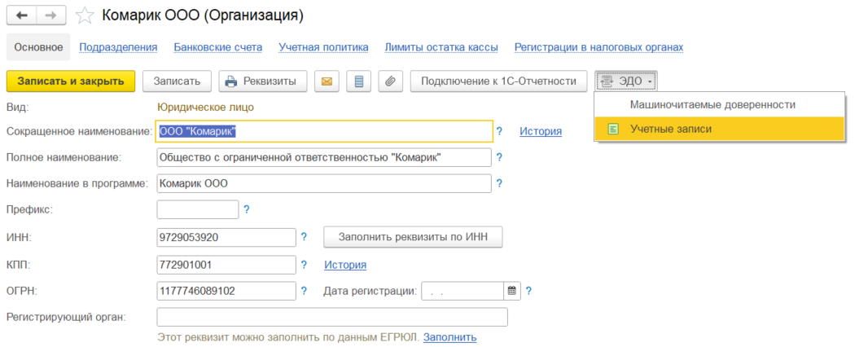Click the Реквизиты print button
Viewport: 868px width, 347px height.
pos(262,81)
